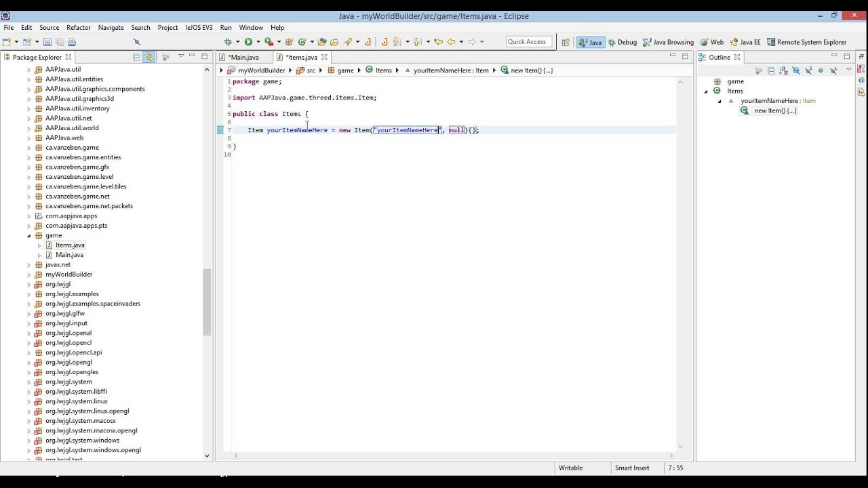This screenshot has height=488, width=868.
Task: Switch to the Debug perspective
Action: 622,42
